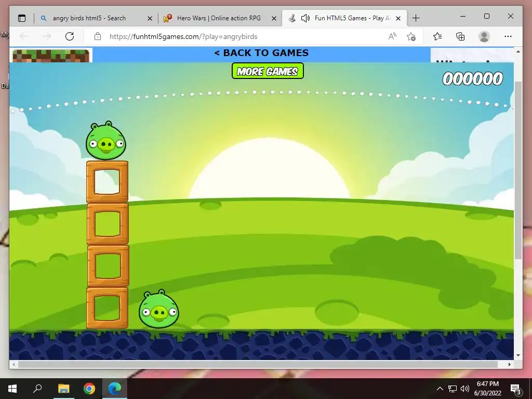Click the BACK TO GAMES link

262,53
